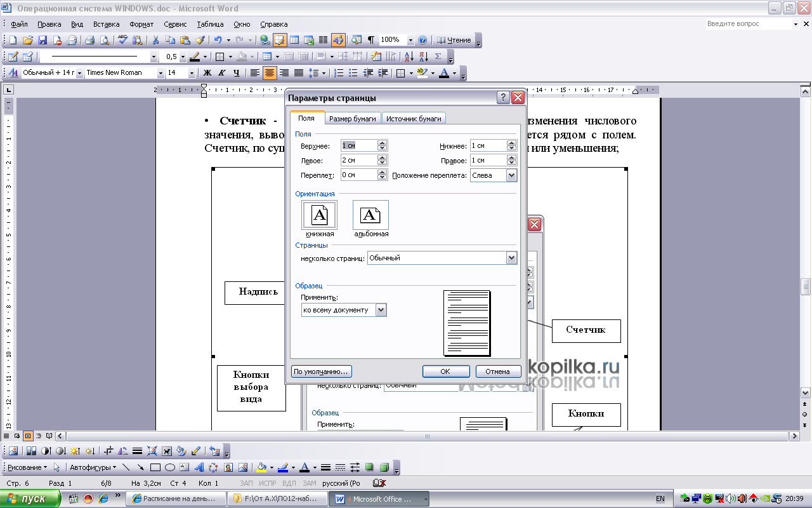Expand the несколько страниц dropdown
The height and width of the screenshot is (508, 812).
[x=511, y=258]
